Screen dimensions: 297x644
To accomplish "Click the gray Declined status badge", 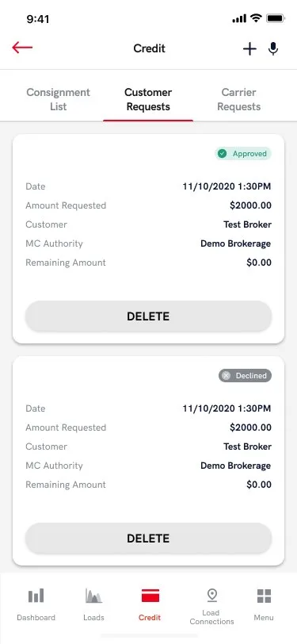I will pyautogui.click(x=245, y=375).
